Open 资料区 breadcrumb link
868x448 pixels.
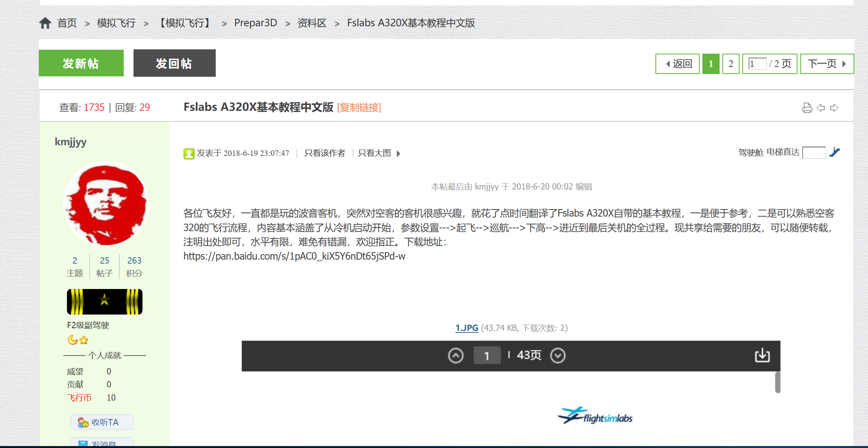(312, 23)
